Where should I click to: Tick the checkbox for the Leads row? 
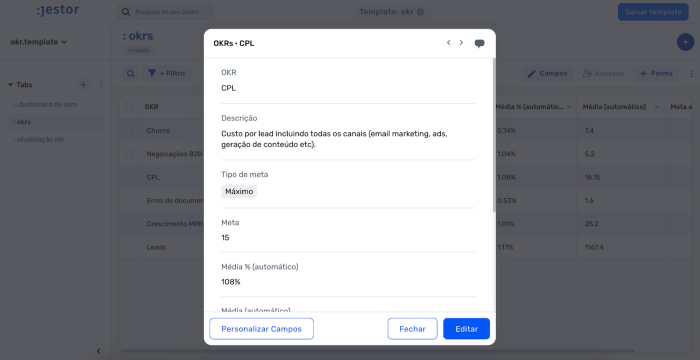coord(129,247)
